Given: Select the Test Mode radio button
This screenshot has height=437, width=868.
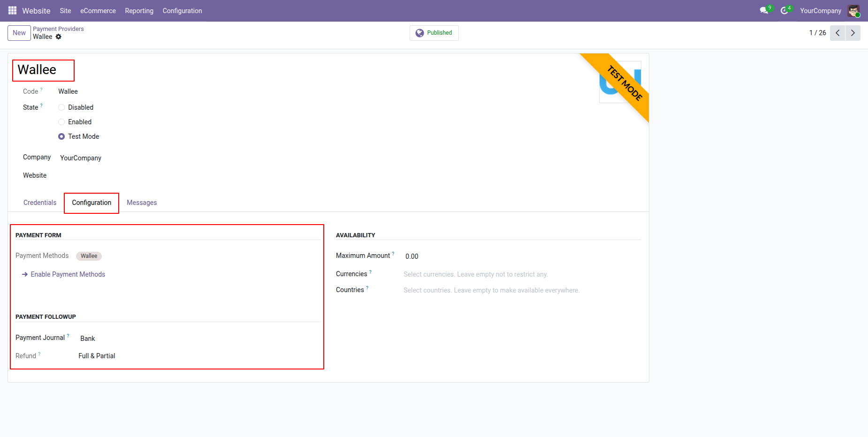Looking at the screenshot, I should [x=61, y=136].
